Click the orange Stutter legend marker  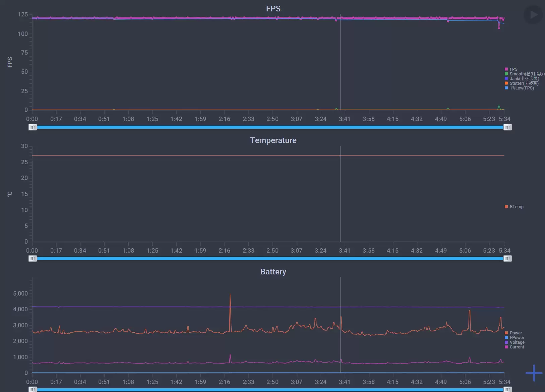[506, 83]
